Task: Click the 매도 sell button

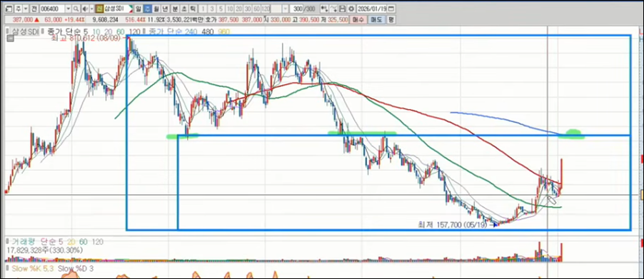Action: (376, 20)
